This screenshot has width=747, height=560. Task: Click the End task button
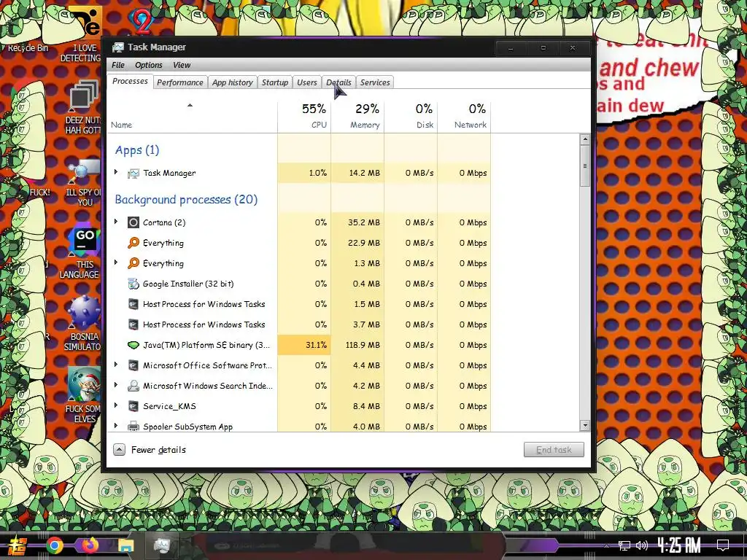[x=554, y=449]
